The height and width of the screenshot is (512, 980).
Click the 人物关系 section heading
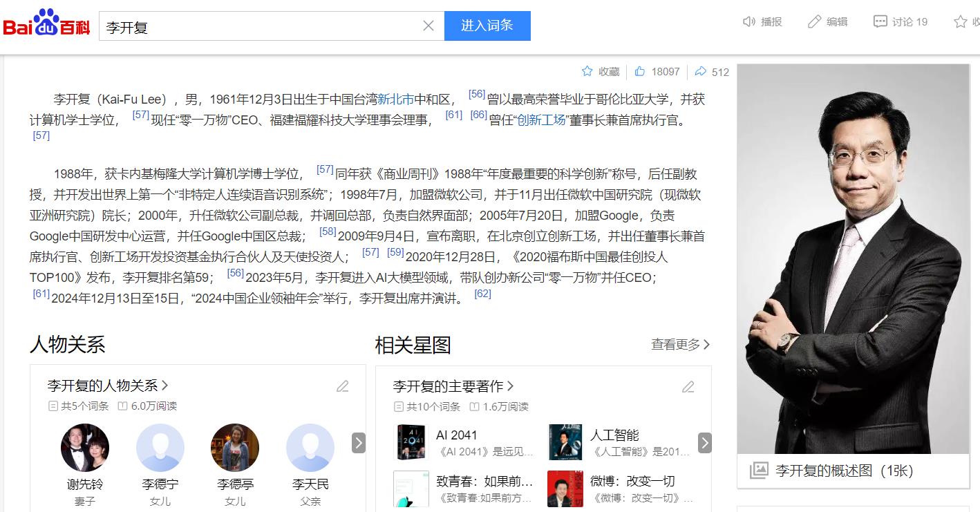(x=67, y=344)
